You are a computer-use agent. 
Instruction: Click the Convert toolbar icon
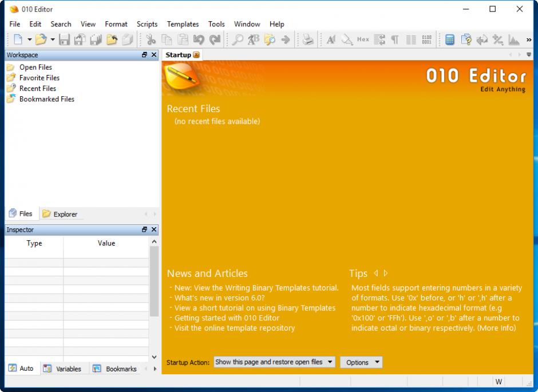482,39
